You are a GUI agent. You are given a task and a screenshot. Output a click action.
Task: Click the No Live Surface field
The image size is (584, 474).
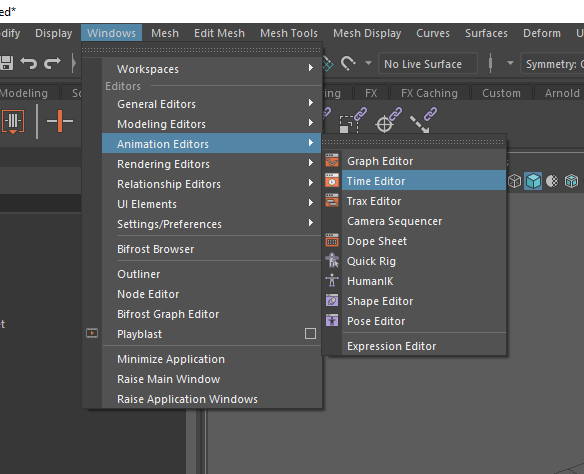click(x=427, y=64)
